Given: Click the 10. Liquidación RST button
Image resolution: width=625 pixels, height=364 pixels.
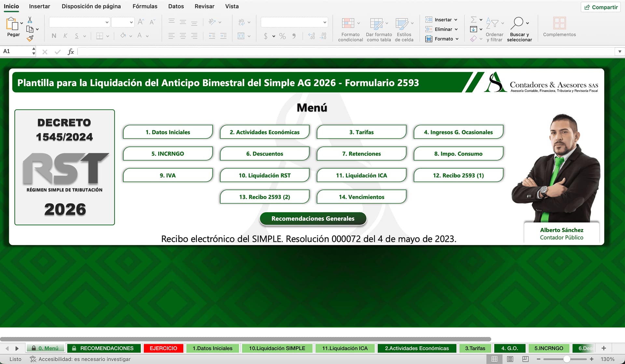Looking at the screenshot, I should tap(264, 175).
